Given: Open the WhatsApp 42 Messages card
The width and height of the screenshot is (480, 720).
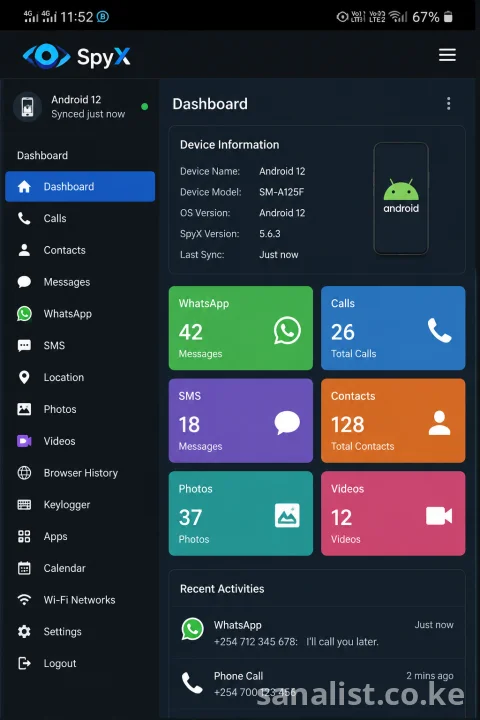Looking at the screenshot, I should coord(241,328).
